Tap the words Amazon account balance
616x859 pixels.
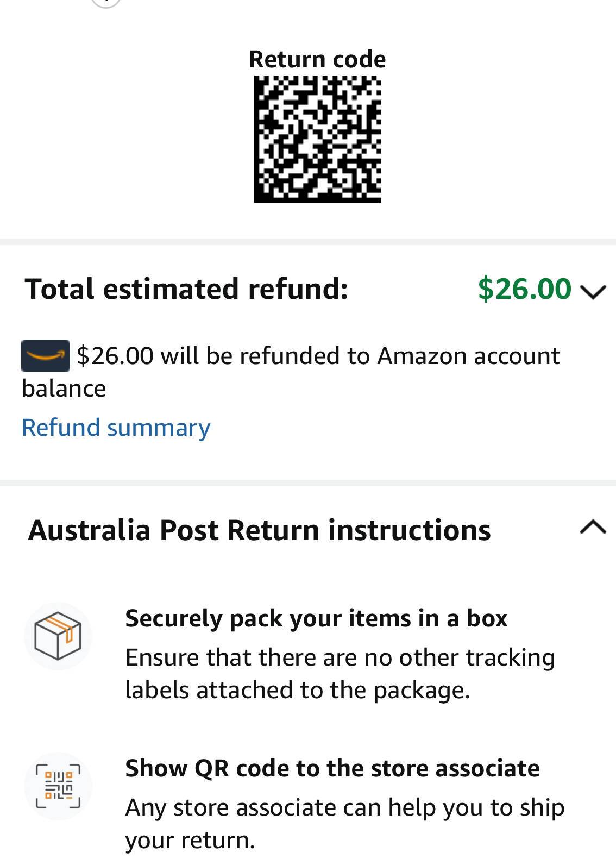467,356
